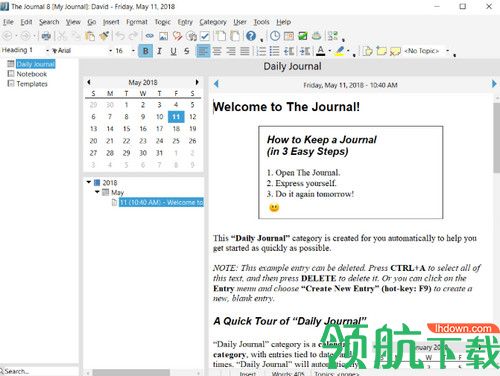Open the Category menu
Viewport: 500px width, 376px height.
(x=213, y=22)
